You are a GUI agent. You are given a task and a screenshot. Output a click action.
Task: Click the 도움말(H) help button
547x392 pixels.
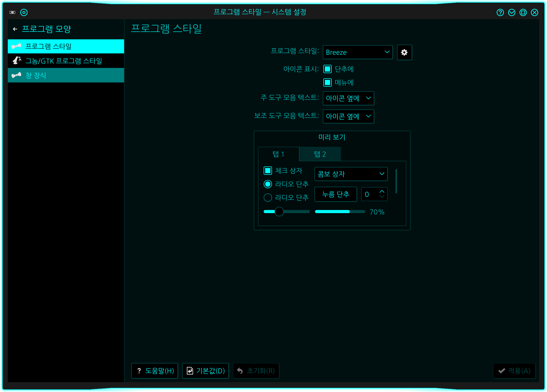tap(155, 371)
